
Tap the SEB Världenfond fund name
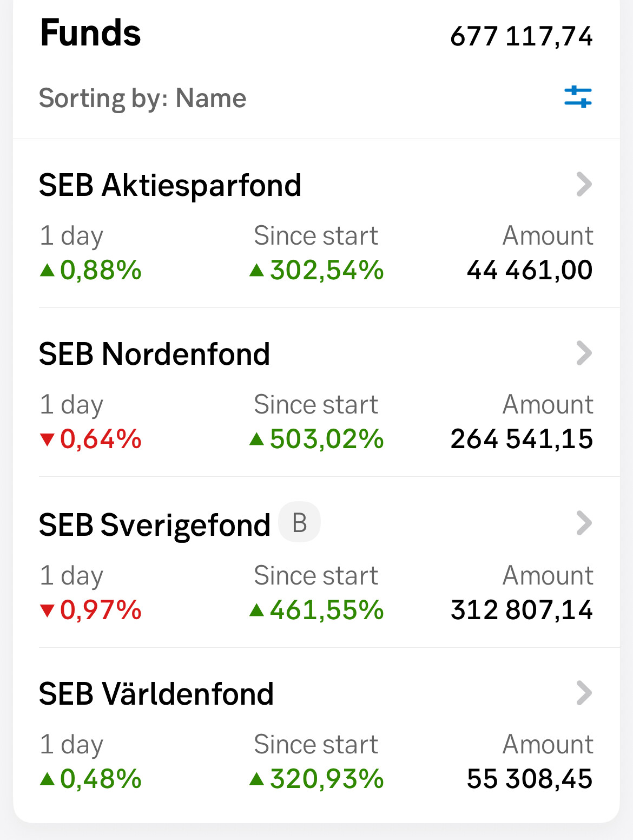[156, 694]
